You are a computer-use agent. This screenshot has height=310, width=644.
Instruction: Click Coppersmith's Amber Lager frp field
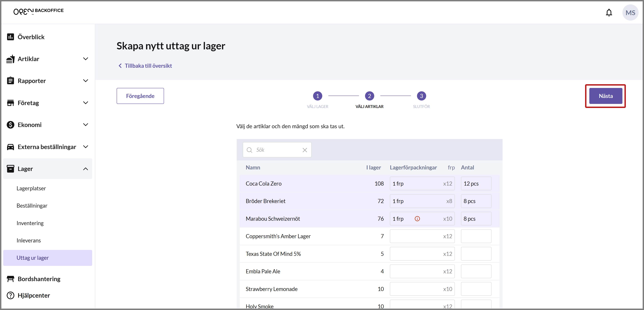coord(422,236)
